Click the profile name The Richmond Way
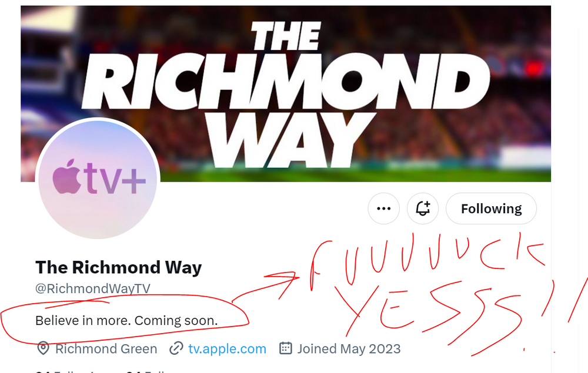 (x=119, y=267)
